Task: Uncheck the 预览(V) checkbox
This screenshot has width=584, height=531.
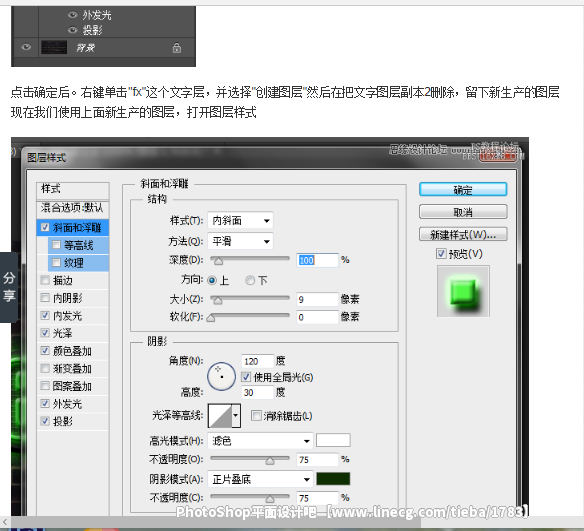Action: (x=441, y=254)
